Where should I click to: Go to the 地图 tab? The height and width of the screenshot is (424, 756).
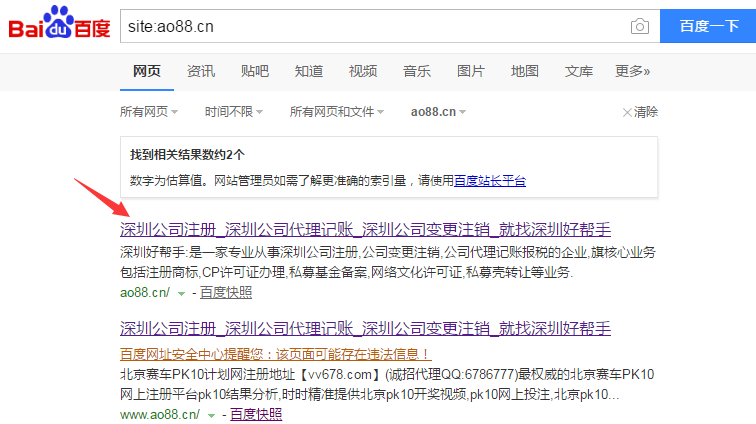[525, 71]
